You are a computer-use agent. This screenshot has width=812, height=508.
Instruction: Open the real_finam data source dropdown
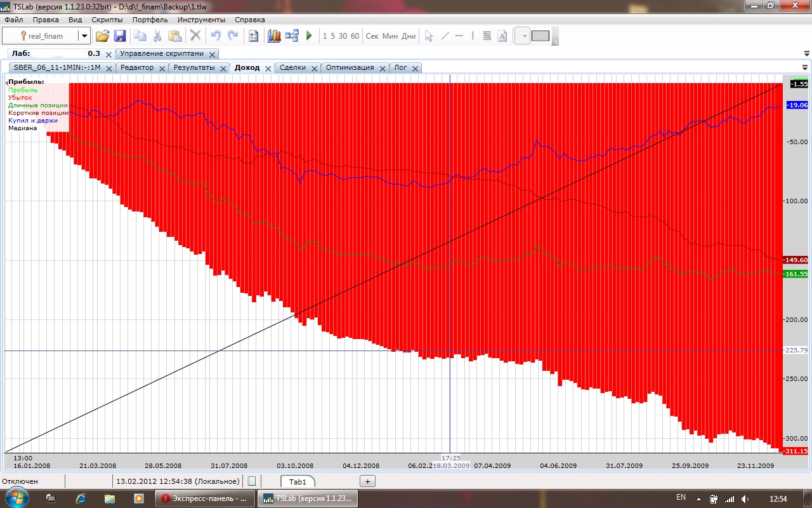point(84,36)
